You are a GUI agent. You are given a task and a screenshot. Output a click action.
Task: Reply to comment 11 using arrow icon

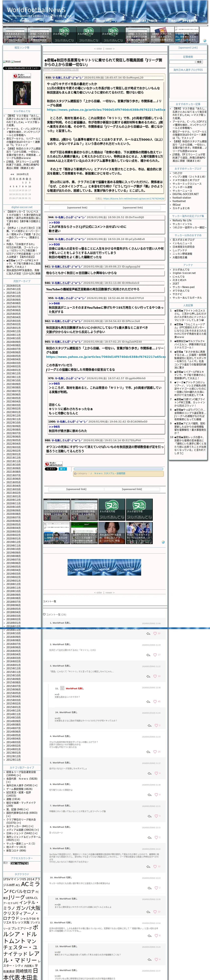point(148,702)
